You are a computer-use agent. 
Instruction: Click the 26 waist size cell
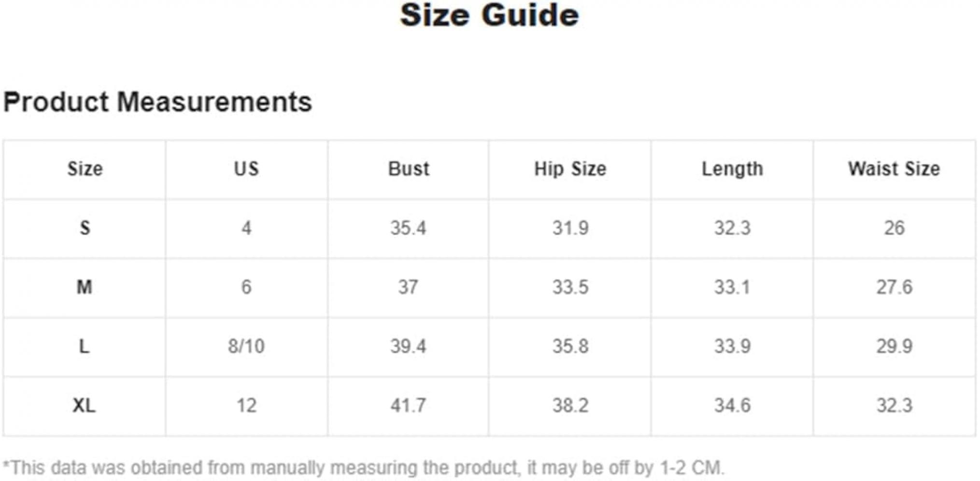point(894,228)
